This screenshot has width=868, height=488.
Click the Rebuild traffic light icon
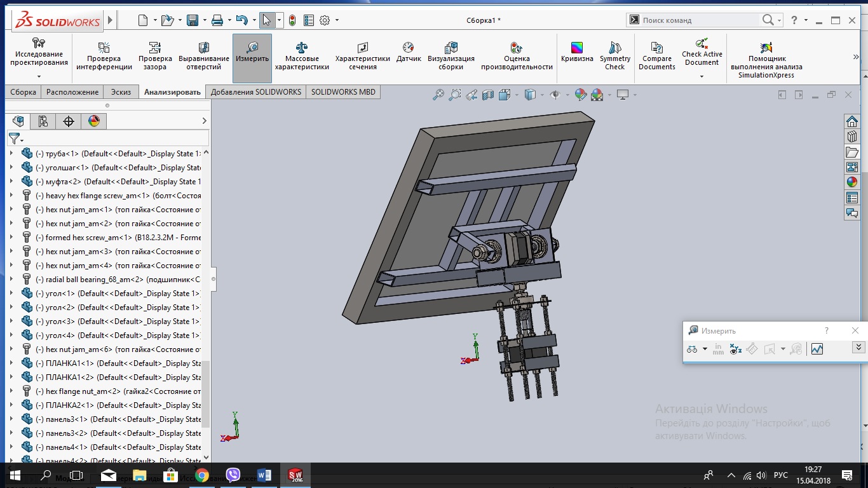(x=292, y=20)
